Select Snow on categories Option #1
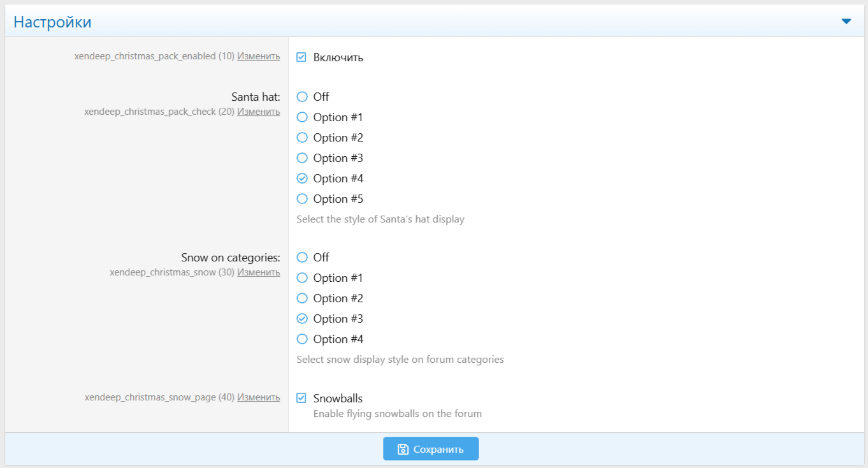This screenshot has height=468, width=868. (x=302, y=278)
